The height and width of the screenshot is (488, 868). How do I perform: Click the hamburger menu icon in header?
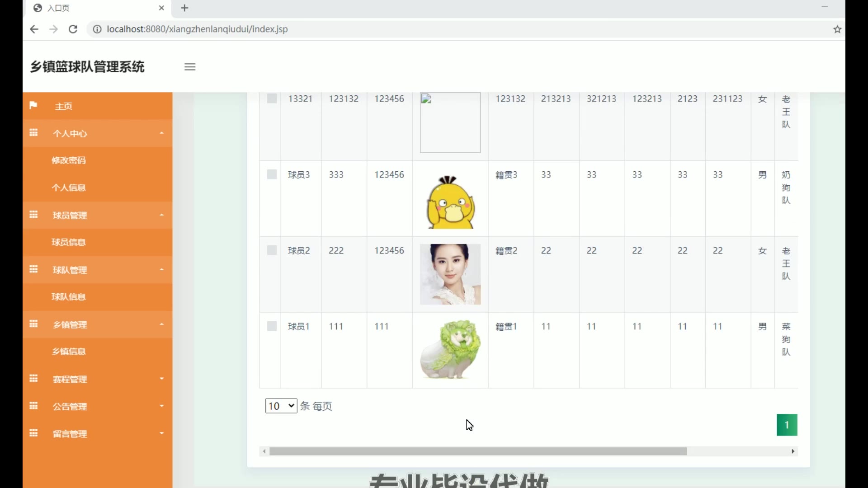click(x=190, y=67)
